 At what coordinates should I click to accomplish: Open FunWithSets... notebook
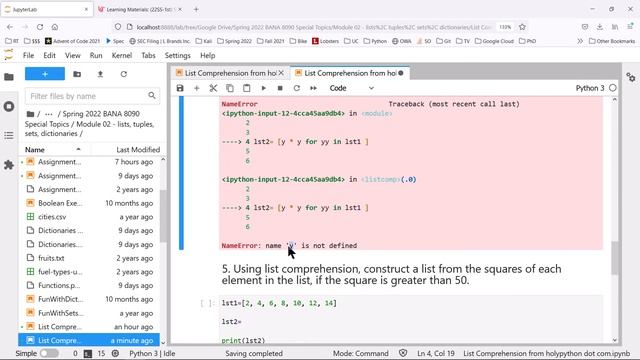[89, 313]
